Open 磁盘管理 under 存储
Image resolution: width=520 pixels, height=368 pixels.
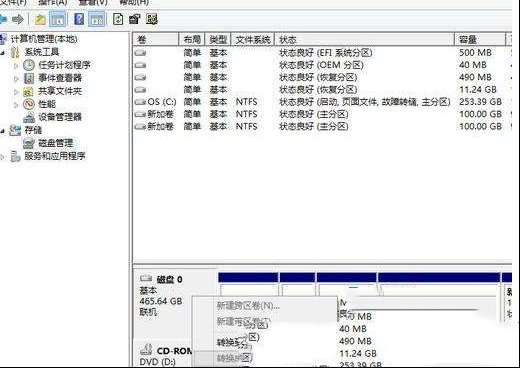(x=55, y=143)
